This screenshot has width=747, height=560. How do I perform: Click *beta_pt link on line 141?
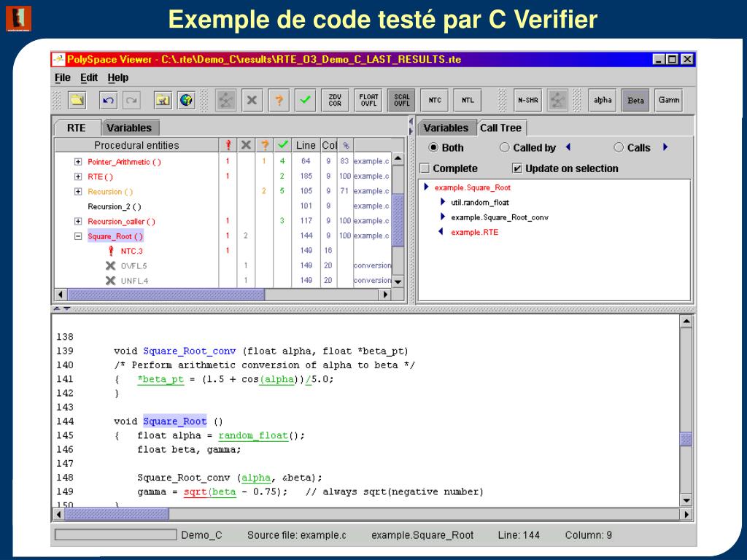pos(160,379)
